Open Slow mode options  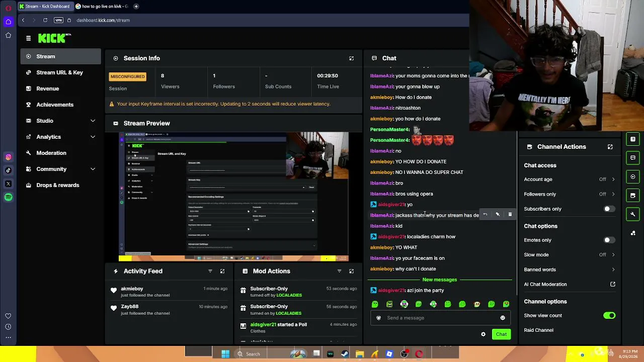[570, 255]
